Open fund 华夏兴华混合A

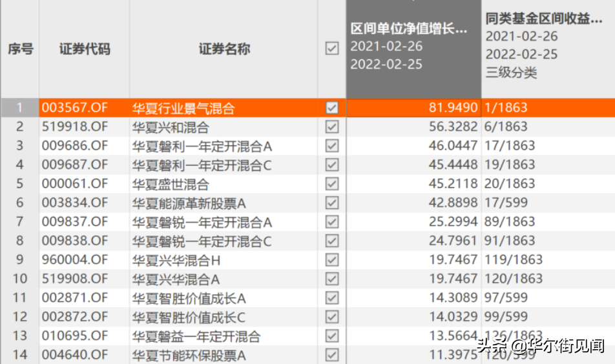[x=176, y=279]
